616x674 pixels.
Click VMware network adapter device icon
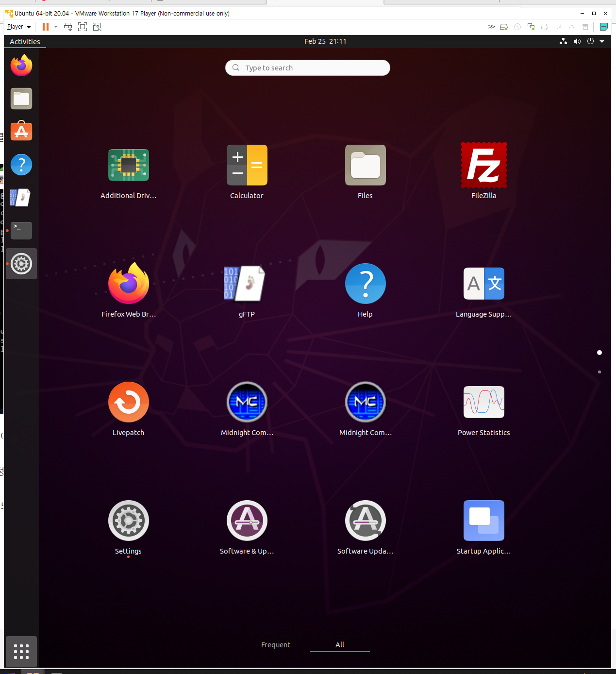tap(531, 27)
